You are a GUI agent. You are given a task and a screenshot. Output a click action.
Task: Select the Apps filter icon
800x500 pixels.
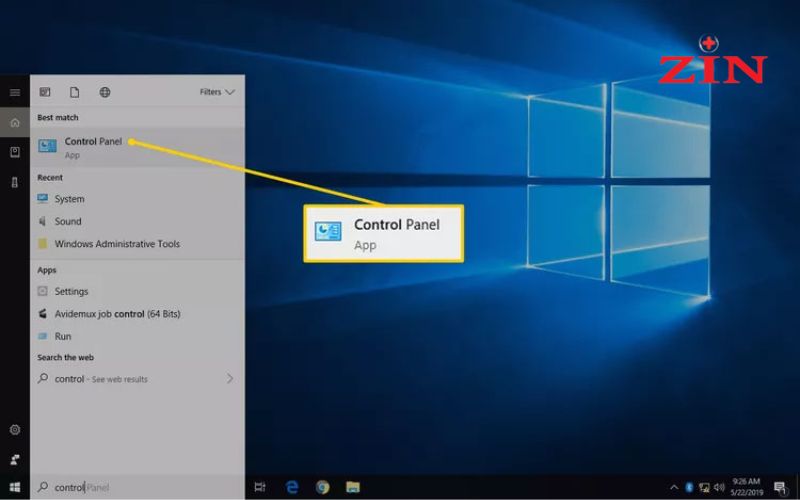pos(45,92)
